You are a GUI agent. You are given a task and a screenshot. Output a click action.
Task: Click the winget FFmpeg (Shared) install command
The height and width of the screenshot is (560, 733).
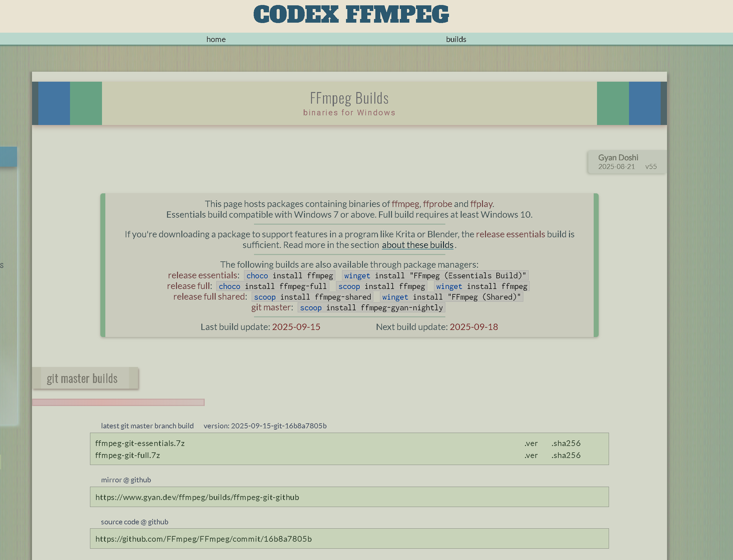(451, 297)
